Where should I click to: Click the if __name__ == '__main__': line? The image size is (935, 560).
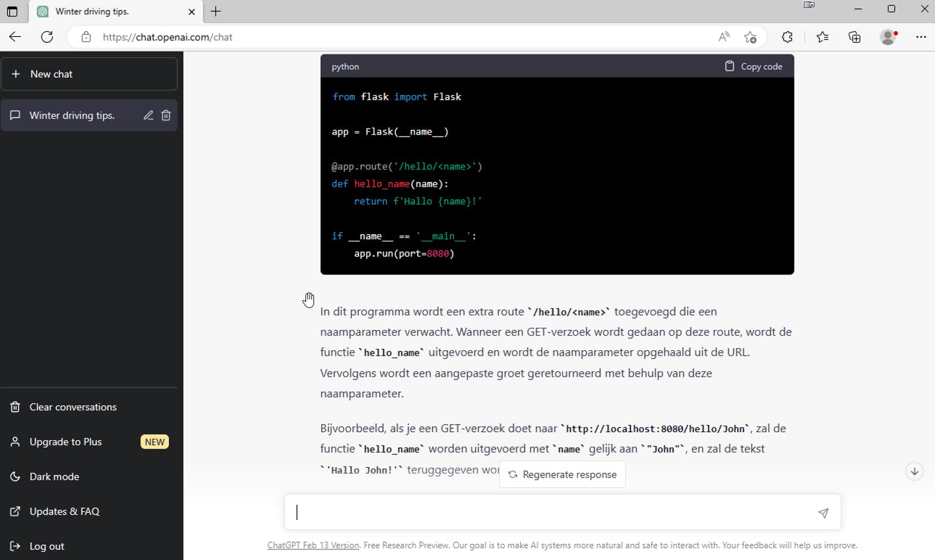pyautogui.click(x=404, y=236)
